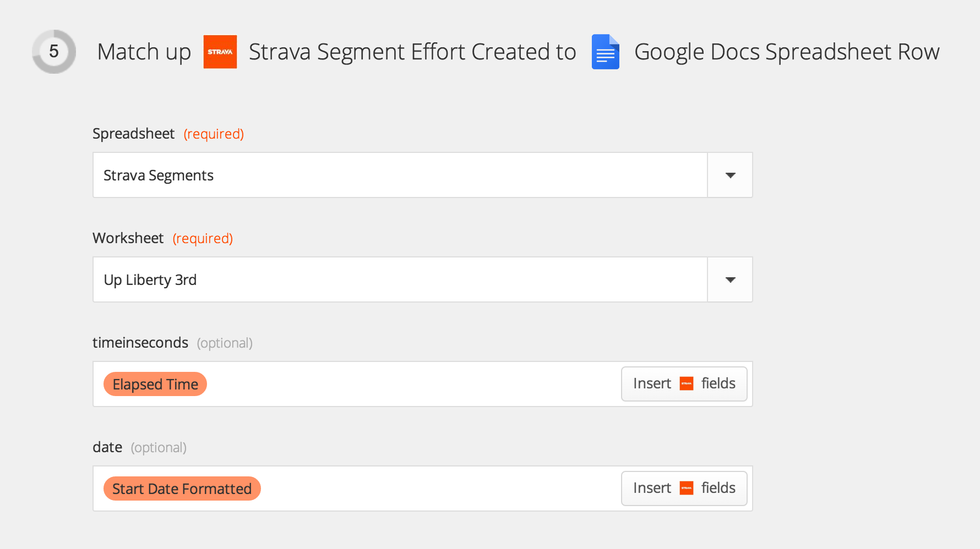The image size is (980, 549).
Task: Click the Start Date Formatted tag
Action: (x=182, y=488)
